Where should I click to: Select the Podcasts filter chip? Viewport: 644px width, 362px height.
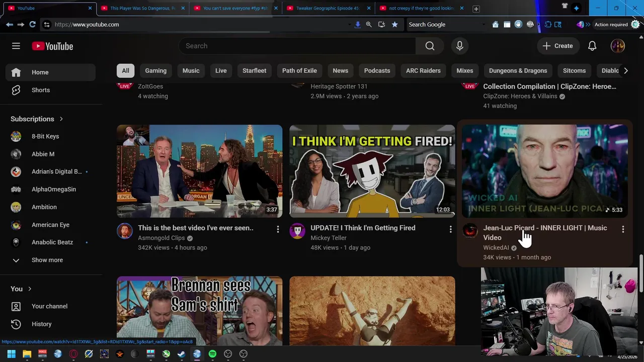[x=377, y=70]
